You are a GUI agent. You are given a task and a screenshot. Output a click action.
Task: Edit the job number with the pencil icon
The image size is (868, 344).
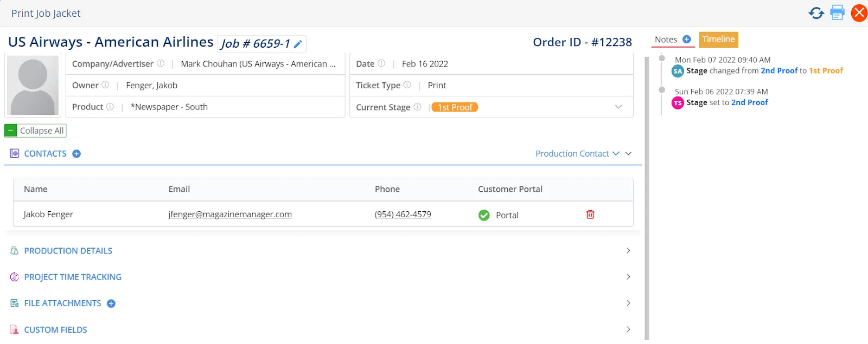298,44
